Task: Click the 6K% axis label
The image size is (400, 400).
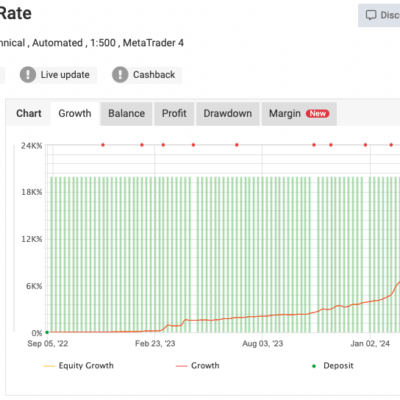Action: coord(34,286)
